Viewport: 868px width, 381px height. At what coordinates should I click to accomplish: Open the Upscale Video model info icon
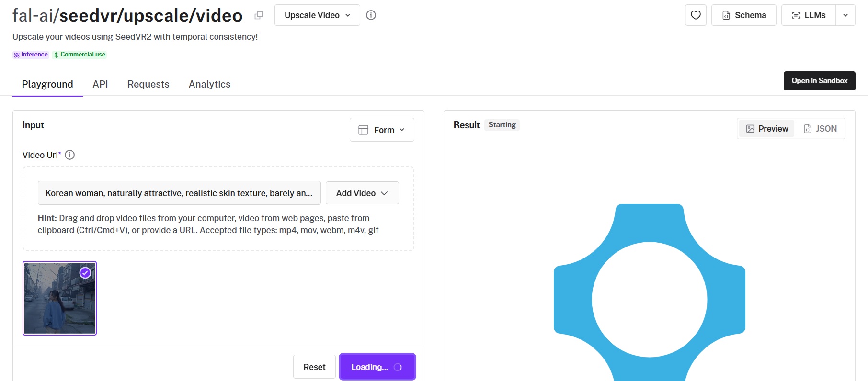click(x=371, y=15)
